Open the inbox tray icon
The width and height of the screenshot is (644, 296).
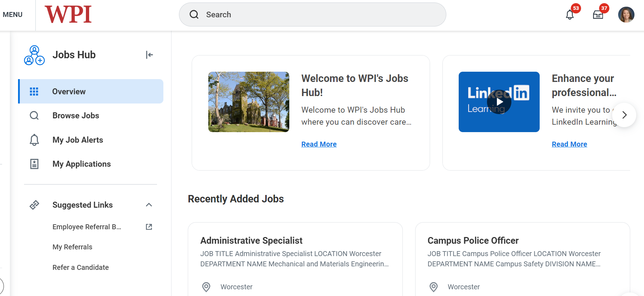click(598, 15)
